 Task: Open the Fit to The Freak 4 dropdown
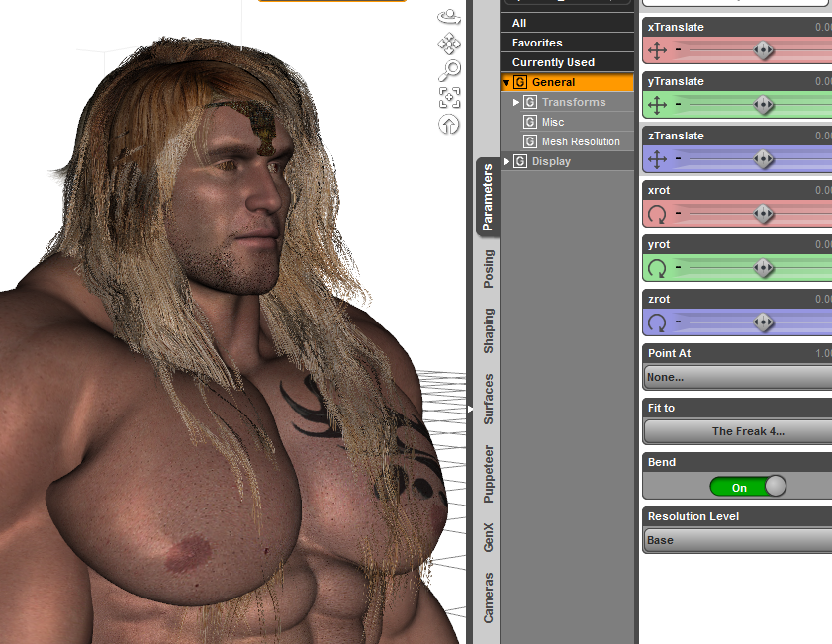738,431
